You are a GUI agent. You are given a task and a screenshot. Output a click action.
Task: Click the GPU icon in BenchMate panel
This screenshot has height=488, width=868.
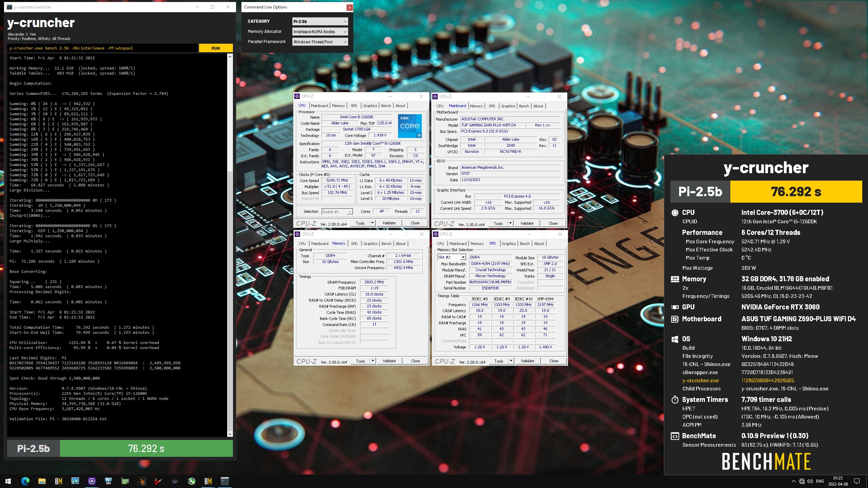tap(675, 307)
